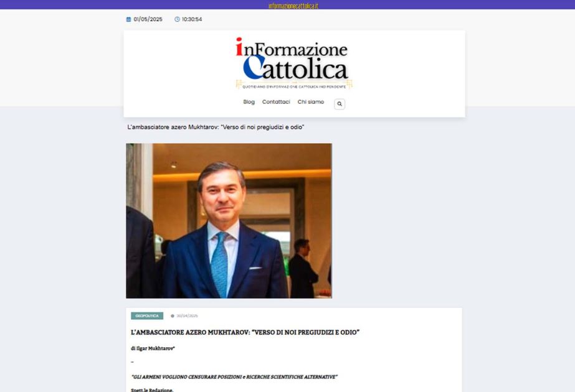Click the date 01/05/2025 in header

tap(148, 19)
